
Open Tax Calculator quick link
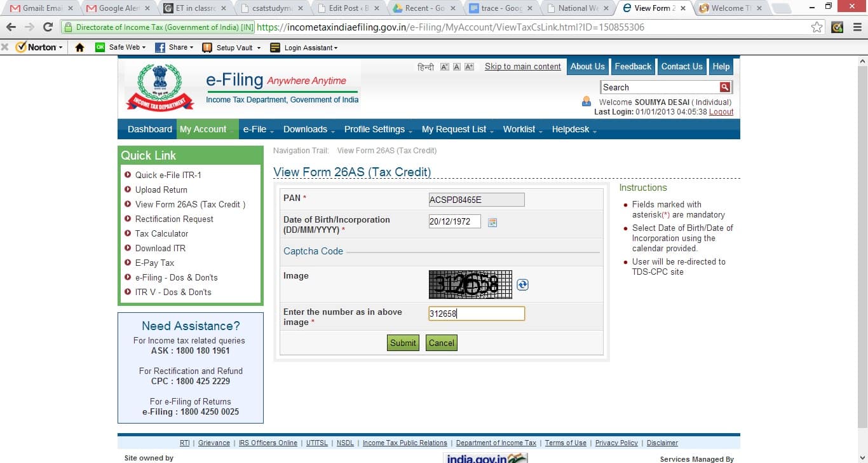(161, 233)
